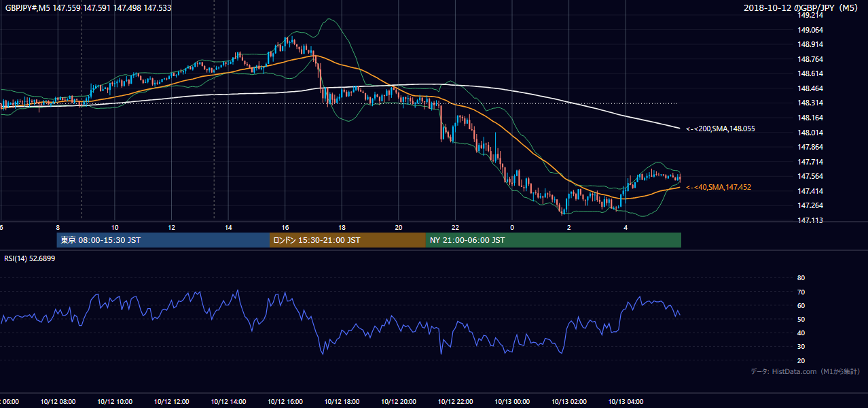Click hour 18 on the price chart axis
The image size is (868, 408).
pyautogui.click(x=342, y=227)
